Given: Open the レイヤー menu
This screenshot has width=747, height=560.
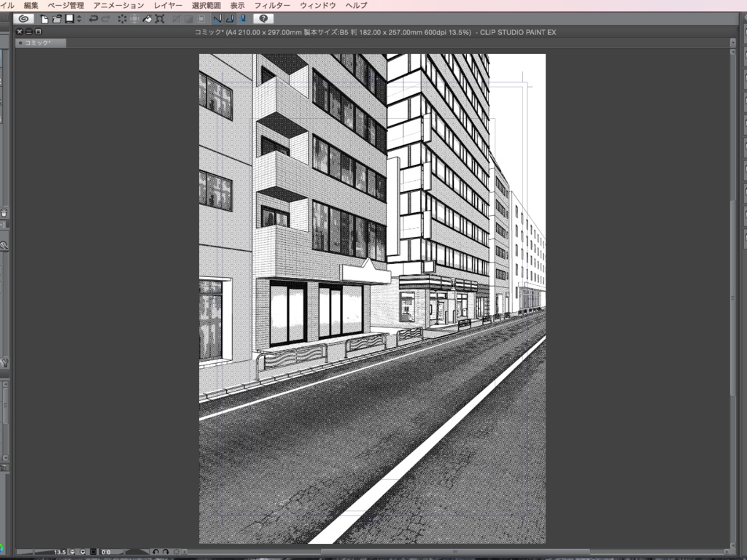Looking at the screenshot, I should pos(169,5).
